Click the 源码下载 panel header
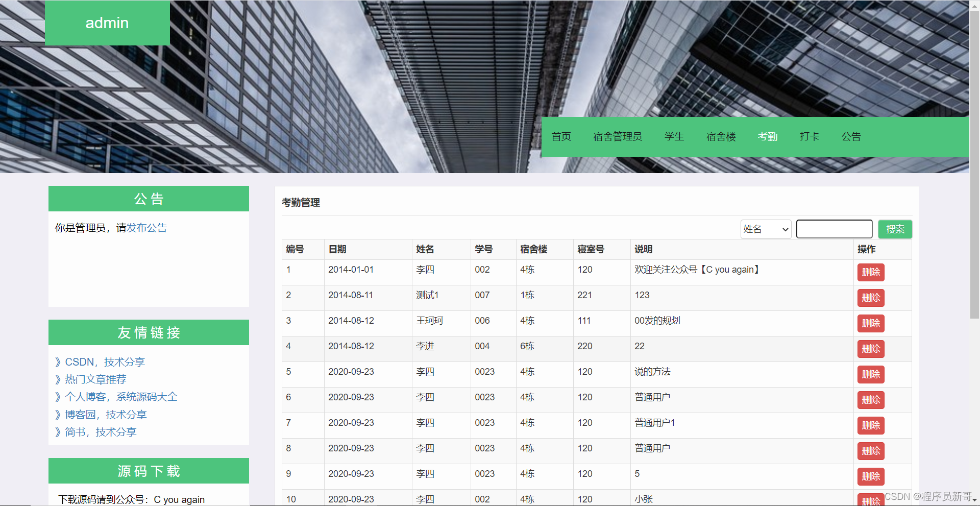The width and height of the screenshot is (980, 506). 149,471
